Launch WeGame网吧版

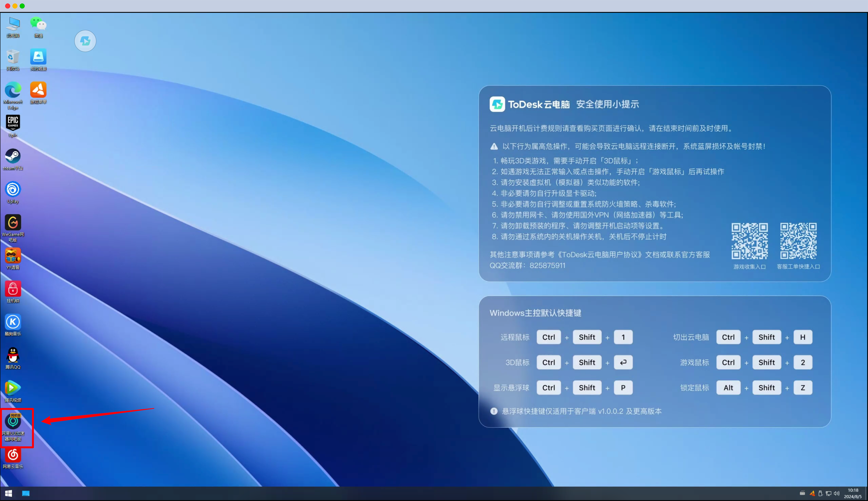(x=13, y=223)
